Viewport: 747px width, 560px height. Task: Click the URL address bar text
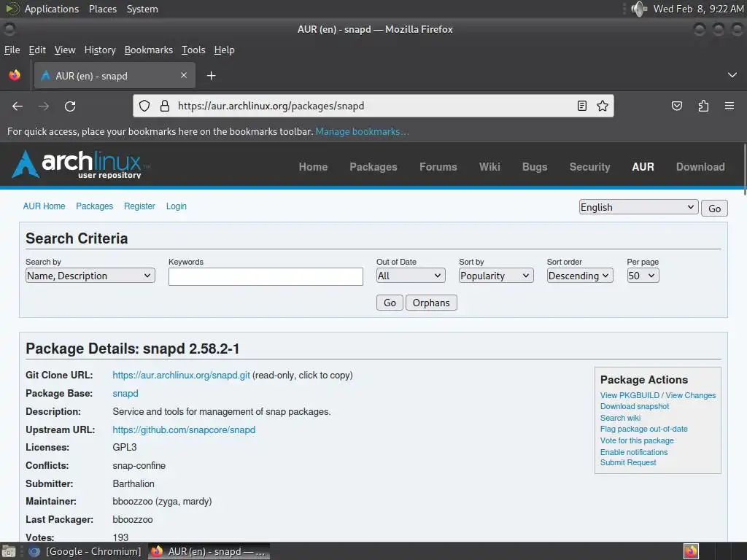pos(271,106)
